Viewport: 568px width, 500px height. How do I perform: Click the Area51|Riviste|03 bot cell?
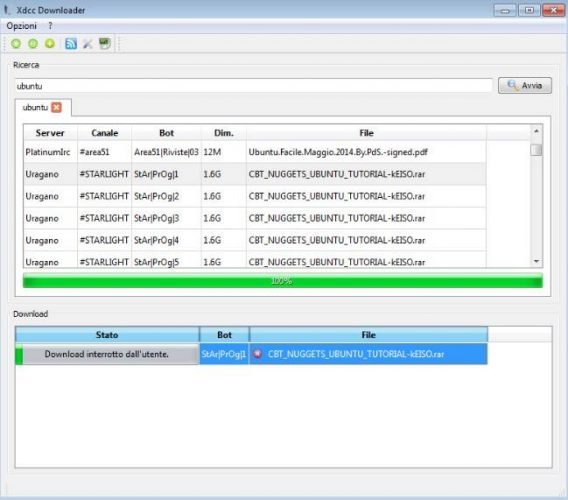(x=166, y=152)
